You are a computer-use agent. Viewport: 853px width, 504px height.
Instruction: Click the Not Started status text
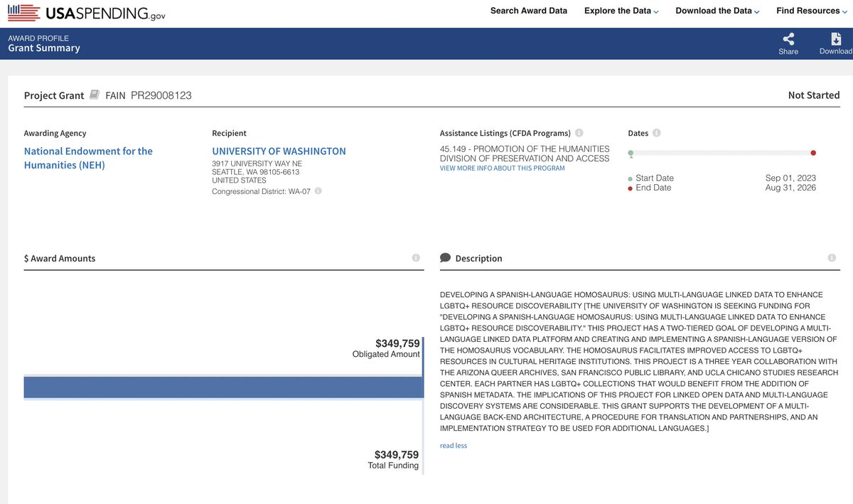(x=814, y=95)
